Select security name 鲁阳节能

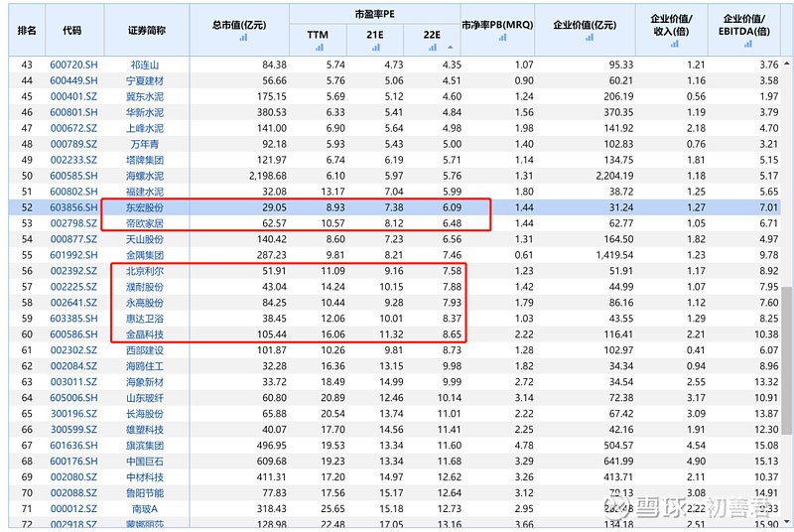pyautogui.click(x=145, y=493)
